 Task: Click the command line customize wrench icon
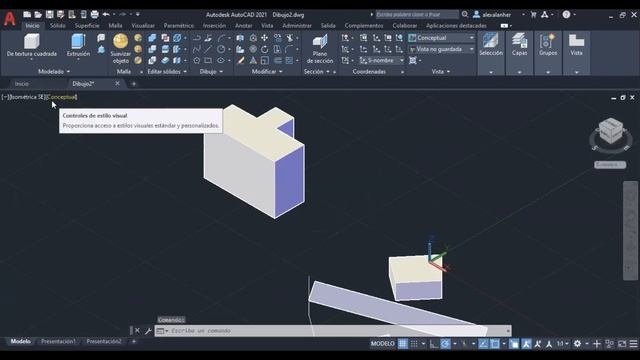click(x=148, y=331)
